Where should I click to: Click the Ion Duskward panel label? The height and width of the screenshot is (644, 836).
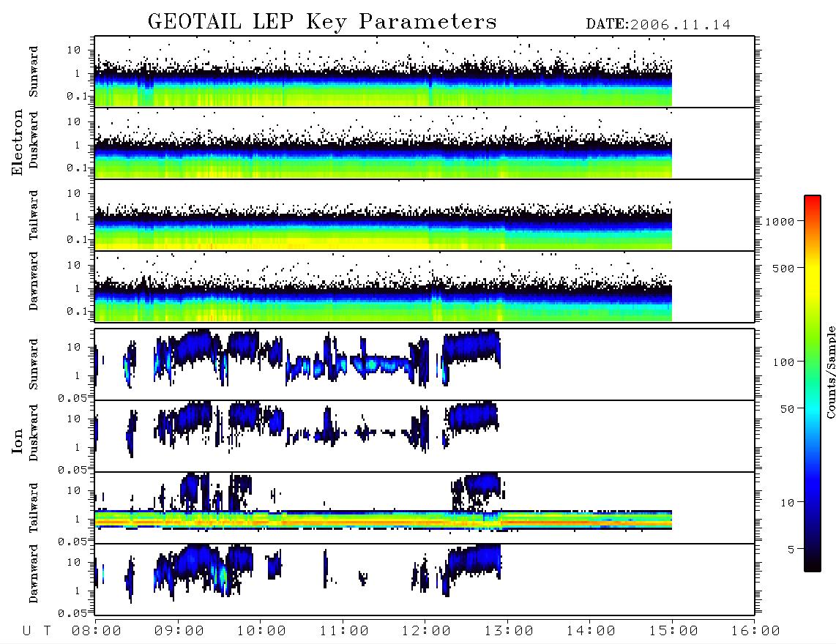coord(34,433)
